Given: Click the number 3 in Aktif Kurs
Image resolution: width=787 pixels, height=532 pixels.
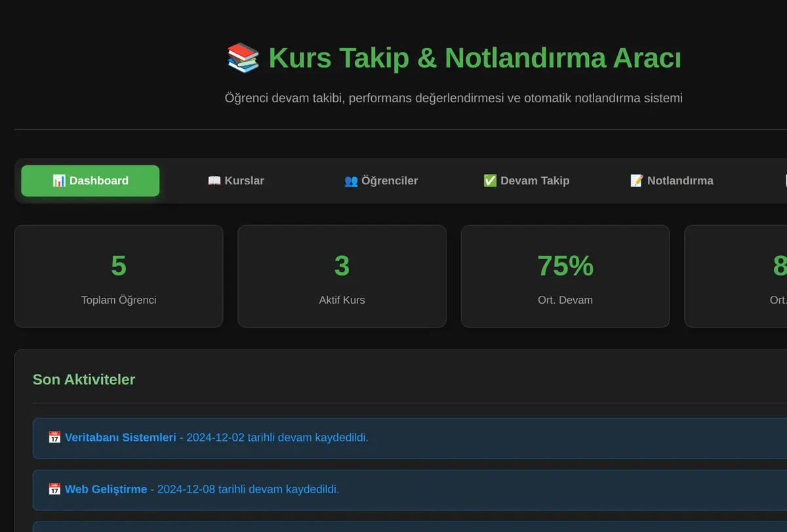Looking at the screenshot, I should [x=342, y=266].
